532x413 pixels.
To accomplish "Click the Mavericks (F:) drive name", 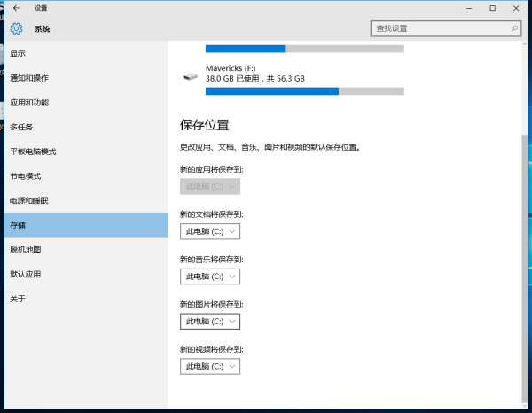I will (x=231, y=68).
